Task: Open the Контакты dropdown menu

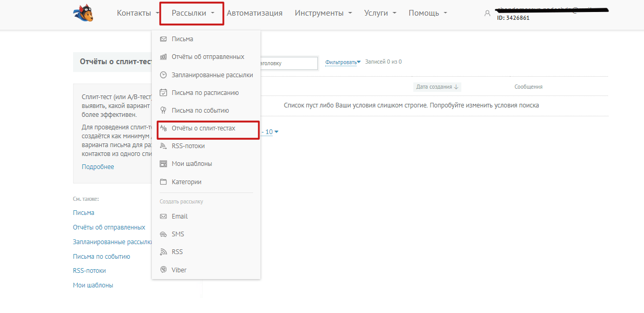Action: tap(138, 13)
